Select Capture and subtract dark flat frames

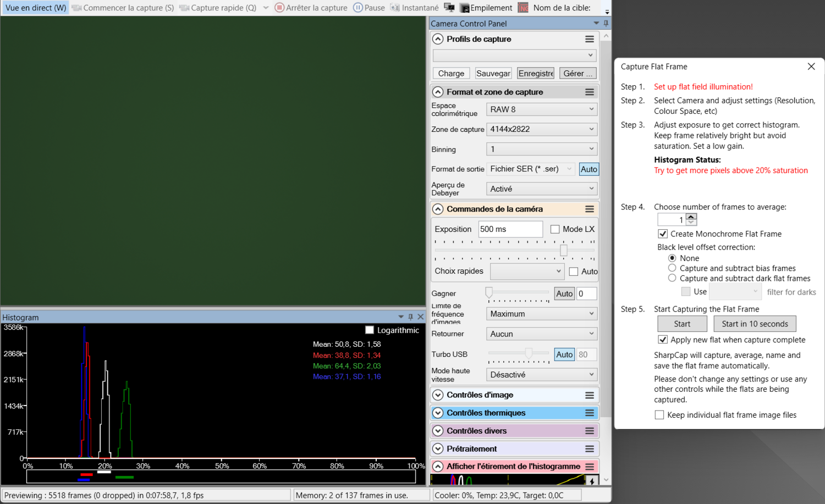[x=672, y=278]
